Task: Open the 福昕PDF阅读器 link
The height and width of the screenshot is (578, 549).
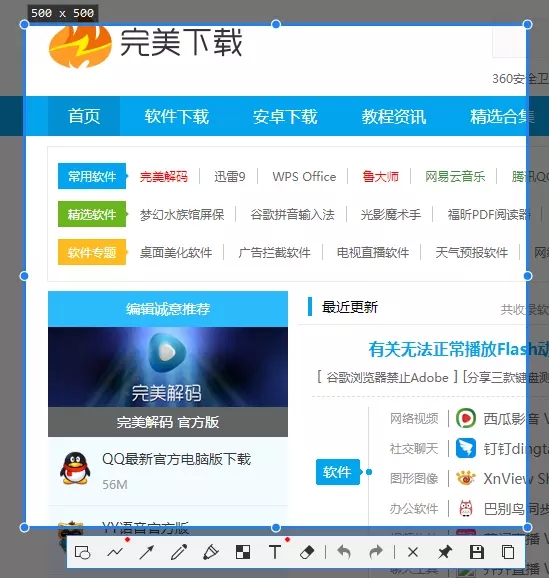Action: 489,215
